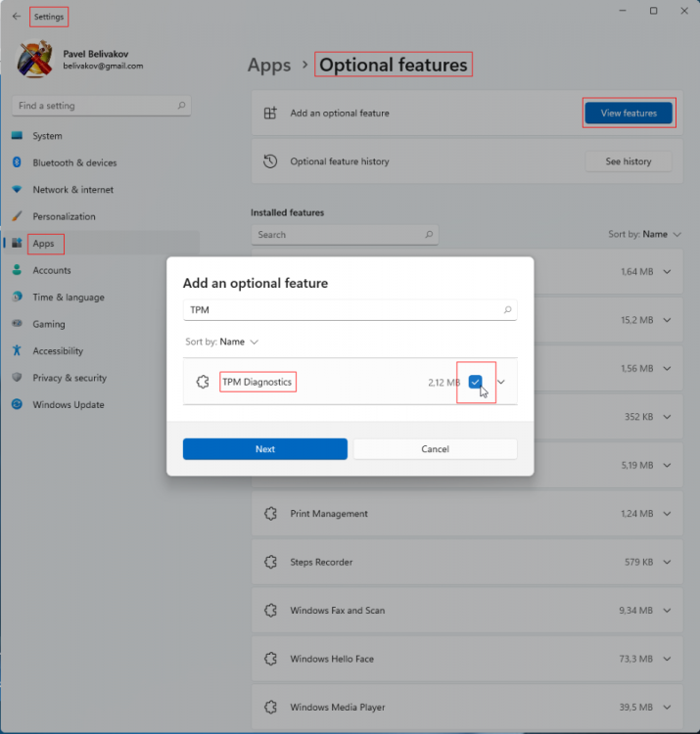Click the Accounts person icon
This screenshot has width=700, height=734.
pos(17,270)
